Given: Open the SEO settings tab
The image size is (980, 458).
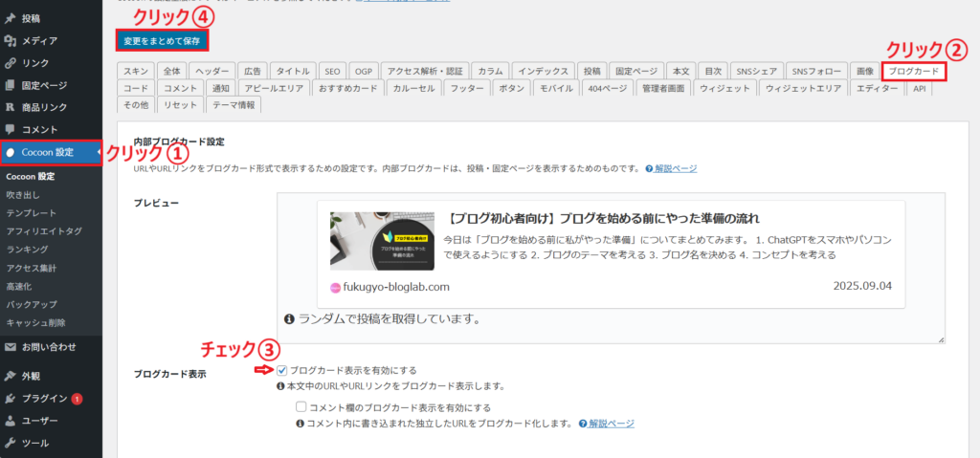Looking at the screenshot, I should [x=331, y=71].
